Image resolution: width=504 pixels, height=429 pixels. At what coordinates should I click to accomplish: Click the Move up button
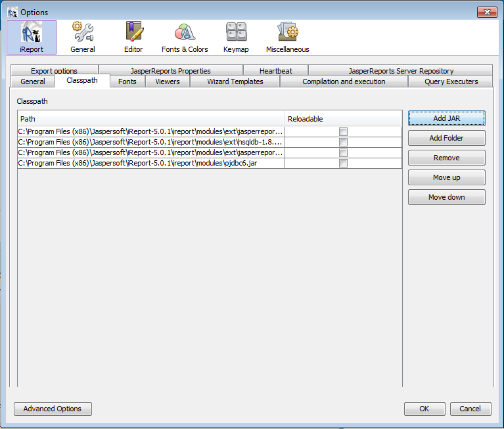(x=446, y=177)
